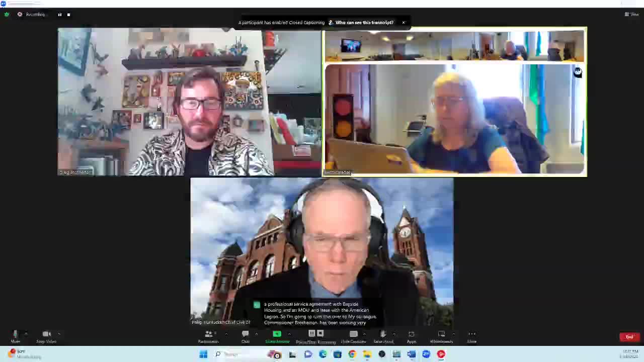Open the Apps panel
This screenshot has height=362, width=644.
pyautogui.click(x=411, y=334)
